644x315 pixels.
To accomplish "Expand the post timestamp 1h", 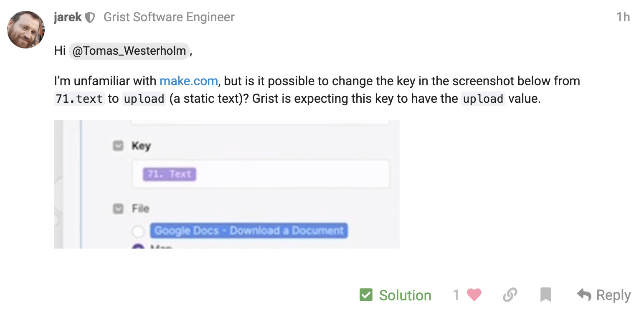I will point(623,17).
